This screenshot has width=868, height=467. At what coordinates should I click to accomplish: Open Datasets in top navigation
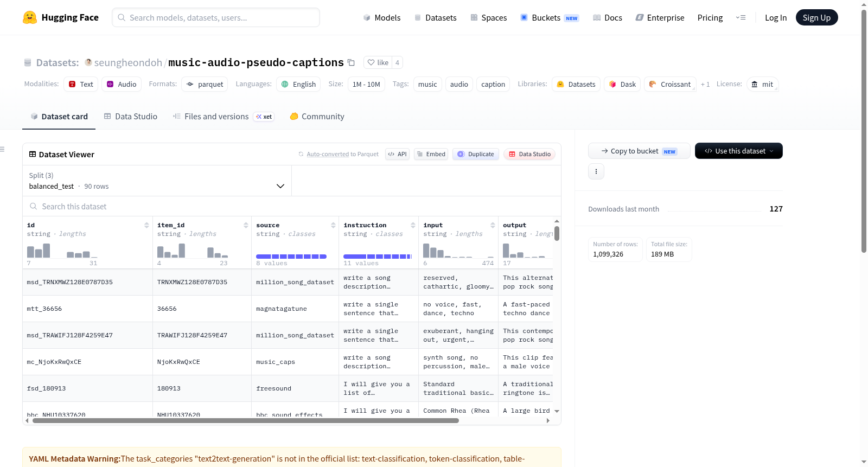(x=435, y=17)
